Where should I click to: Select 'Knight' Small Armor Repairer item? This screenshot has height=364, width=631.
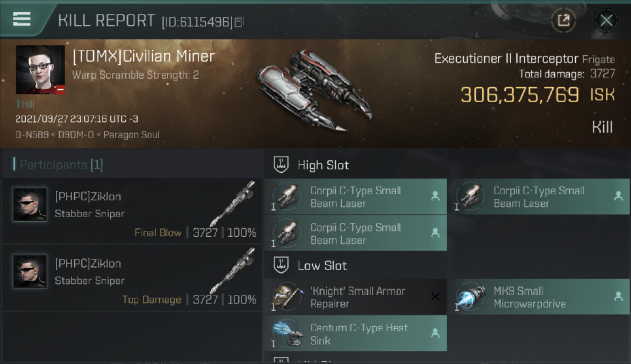(x=355, y=297)
